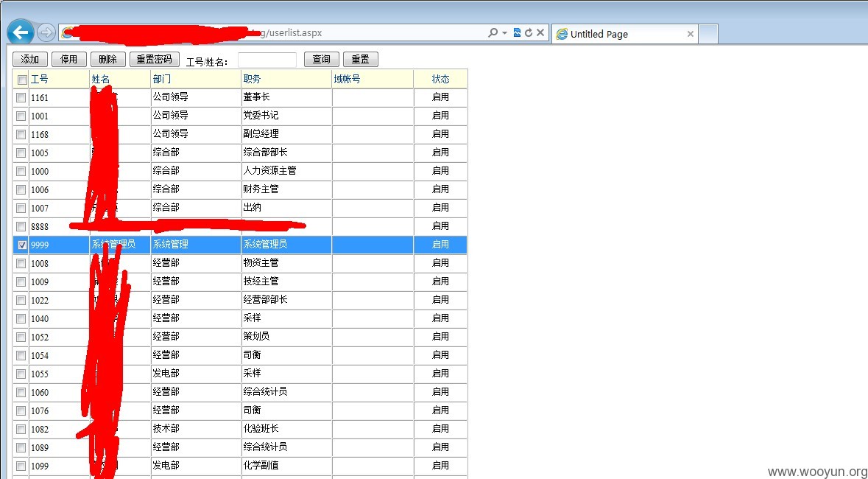The image size is (868, 479).
Task: Check the box for row 1006
Action: pos(21,189)
